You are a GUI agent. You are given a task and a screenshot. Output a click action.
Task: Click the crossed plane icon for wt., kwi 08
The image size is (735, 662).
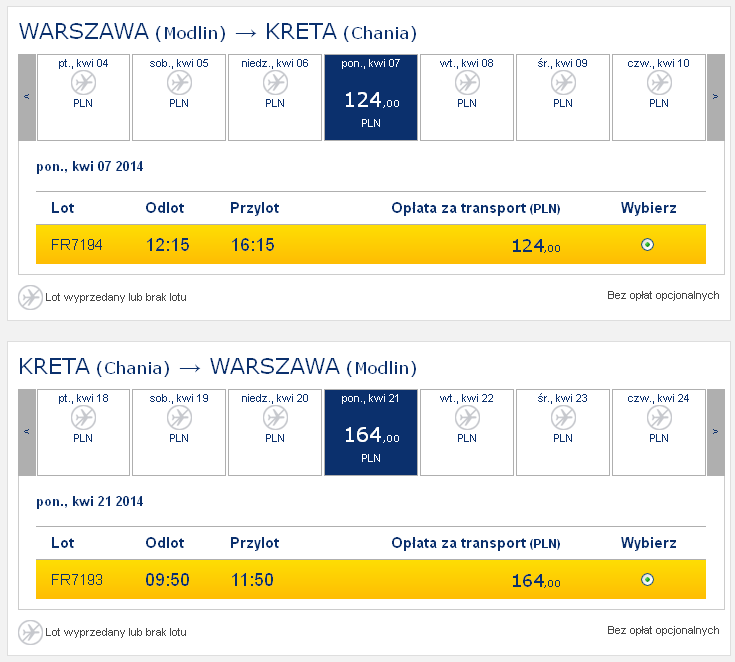[x=467, y=83]
